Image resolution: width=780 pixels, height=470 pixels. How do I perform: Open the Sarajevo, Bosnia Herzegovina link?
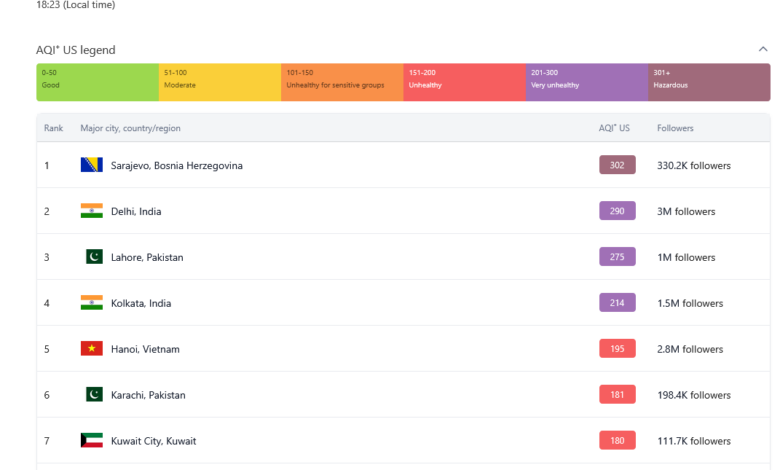(177, 165)
